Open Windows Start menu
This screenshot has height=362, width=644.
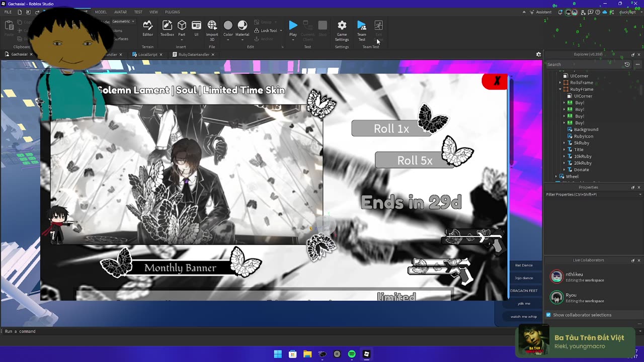click(278, 354)
